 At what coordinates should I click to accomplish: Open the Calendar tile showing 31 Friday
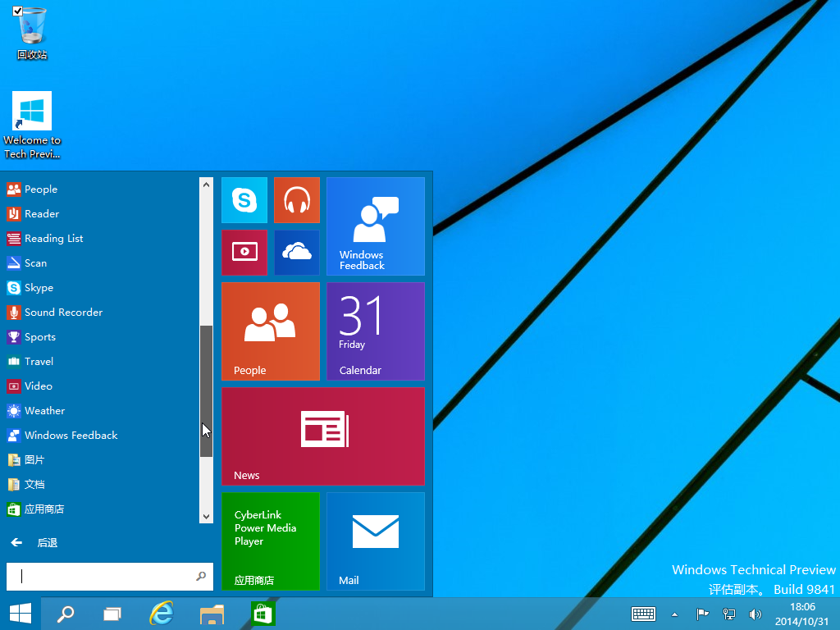376,331
